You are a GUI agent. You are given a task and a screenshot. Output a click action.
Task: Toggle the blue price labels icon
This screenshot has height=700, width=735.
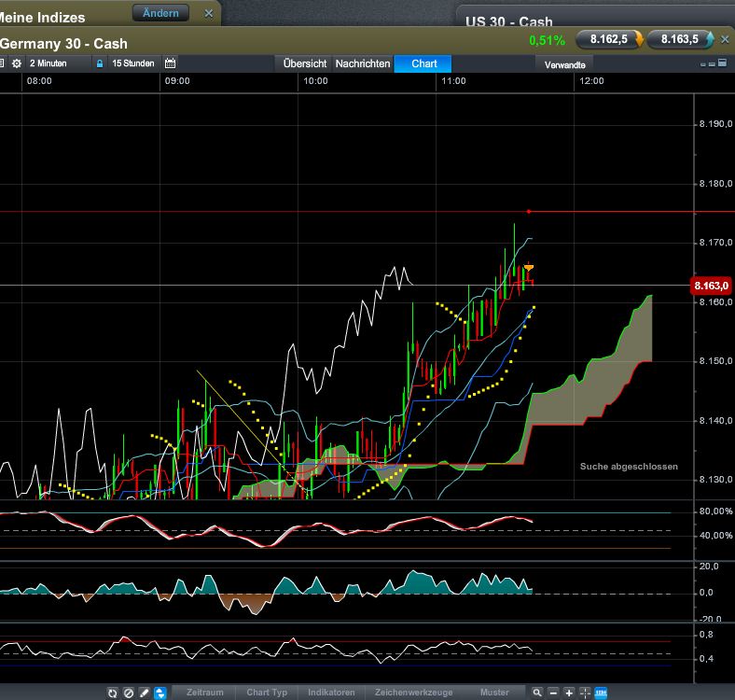click(601, 693)
